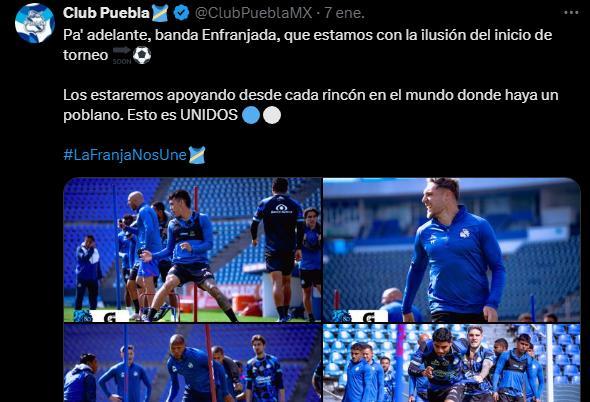Click the blue verified badge icon
The height and width of the screenshot is (402, 590).
click(x=181, y=13)
